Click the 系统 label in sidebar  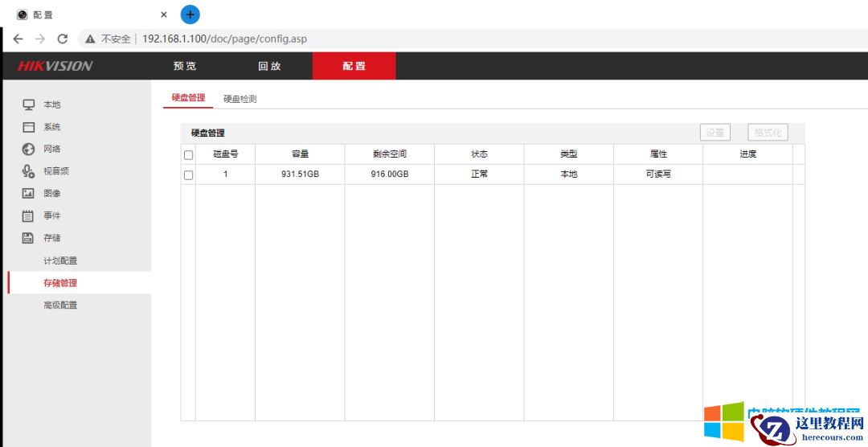(52, 127)
